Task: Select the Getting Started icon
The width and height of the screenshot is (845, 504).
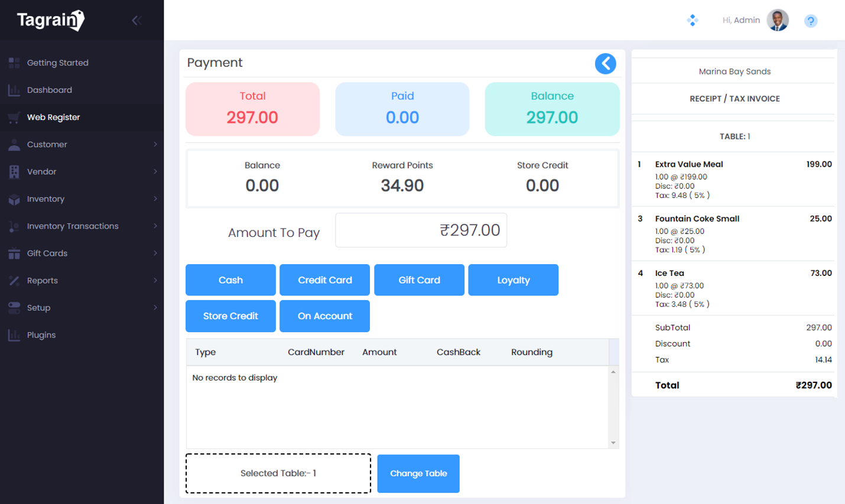Action: pyautogui.click(x=13, y=63)
